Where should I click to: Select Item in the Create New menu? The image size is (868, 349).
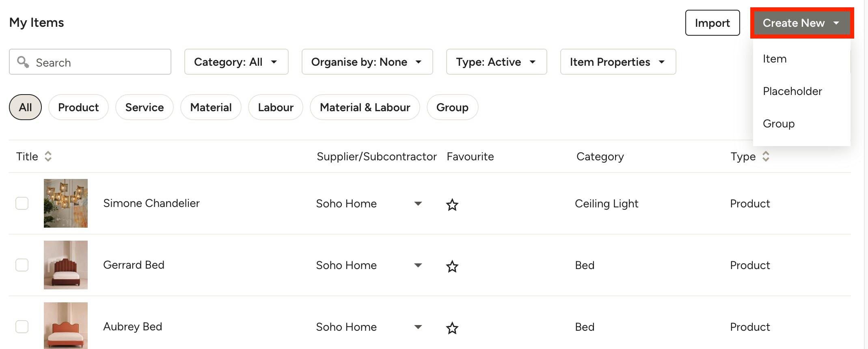(x=775, y=59)
